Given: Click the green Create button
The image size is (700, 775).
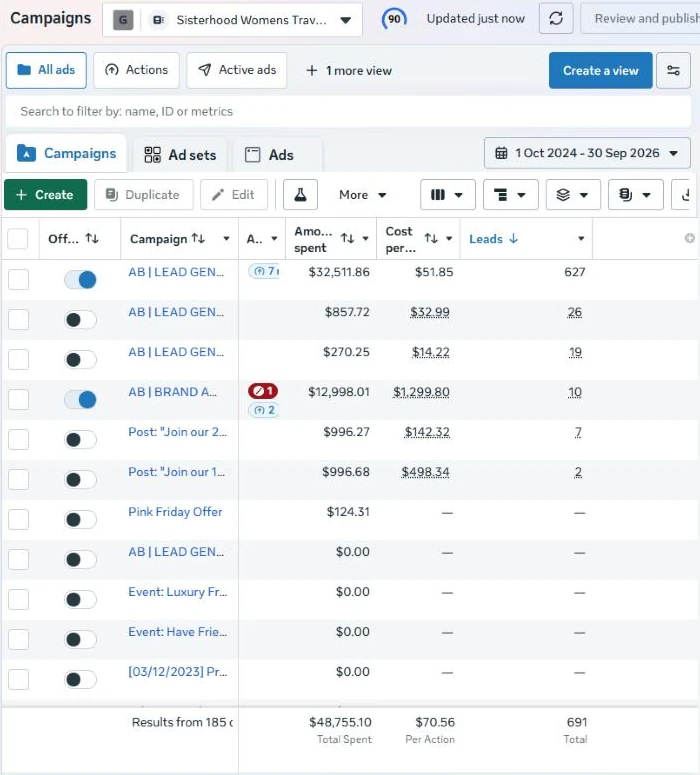Looking at the screenshot, I should (x=45, y=195).
